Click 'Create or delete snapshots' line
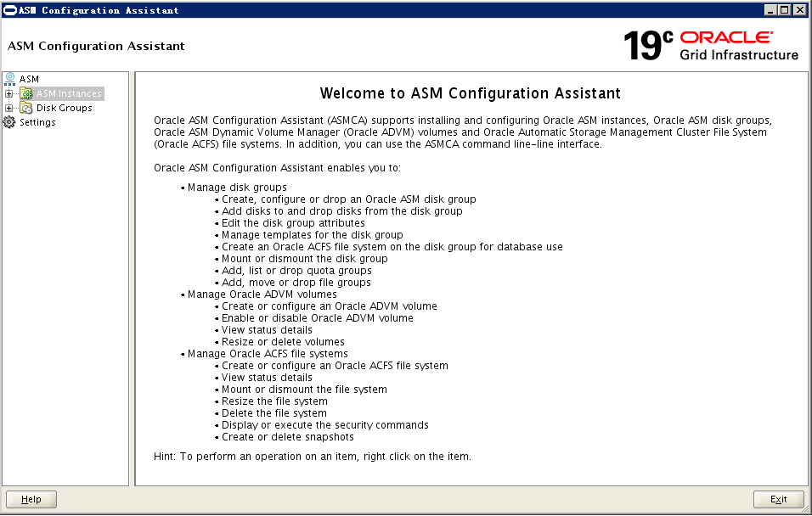 pos(288,437)
